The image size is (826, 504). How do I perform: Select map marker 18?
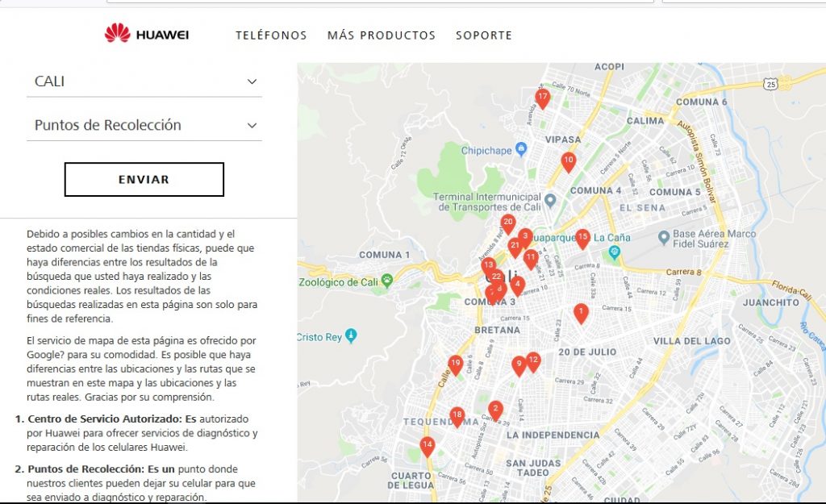(457, 417)
